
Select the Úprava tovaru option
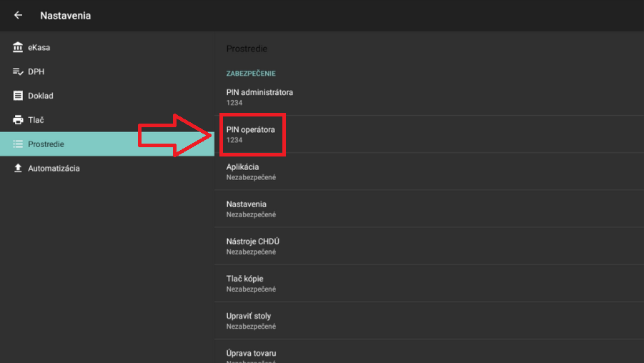[x=251, y=354]
